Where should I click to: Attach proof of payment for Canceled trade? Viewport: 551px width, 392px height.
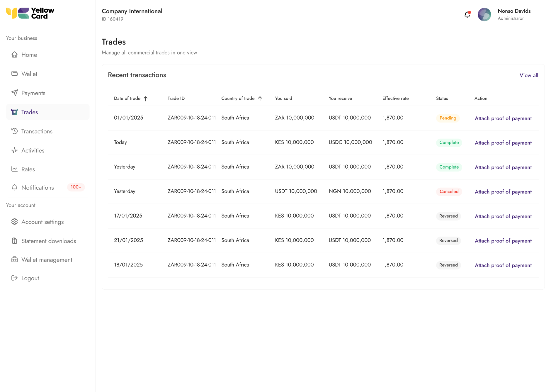(x=503, y=192)
